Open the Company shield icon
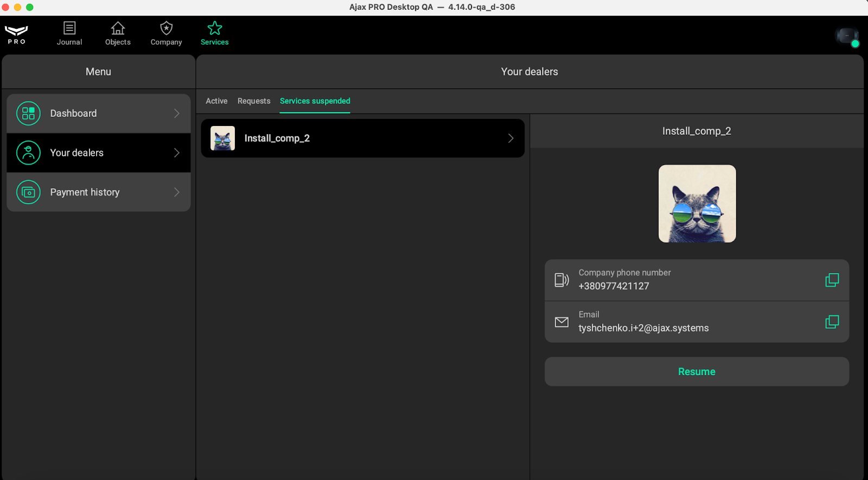The image size is (868, 480). coord(166,28)
